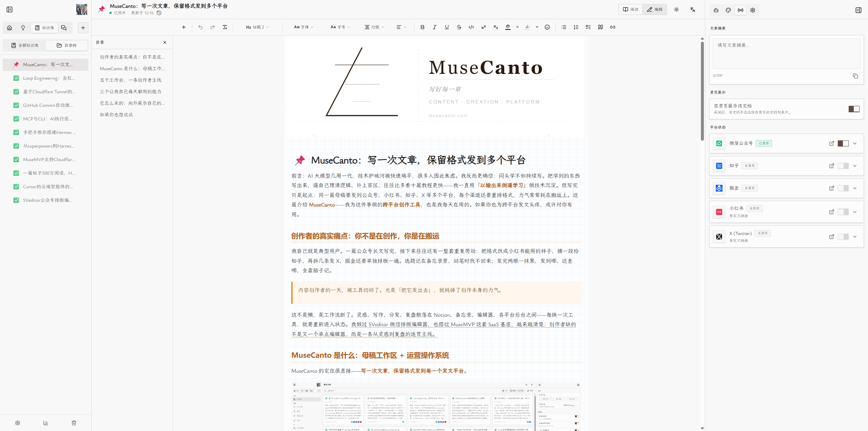868x431 pixels.
Task: Open the 字号 font size dropdown
Action: tap(340, 27)
